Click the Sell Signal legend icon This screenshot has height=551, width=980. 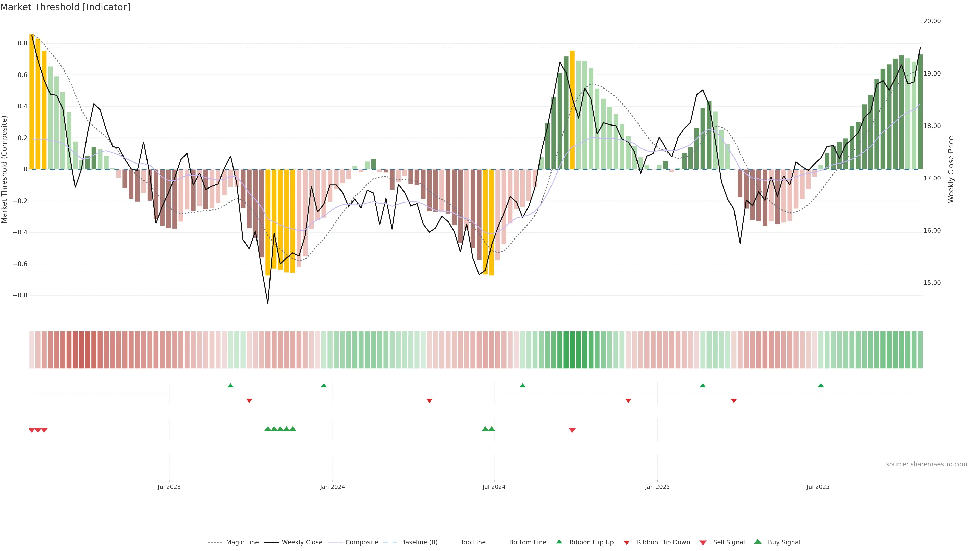pyautogui.click(x=703, y=543)
